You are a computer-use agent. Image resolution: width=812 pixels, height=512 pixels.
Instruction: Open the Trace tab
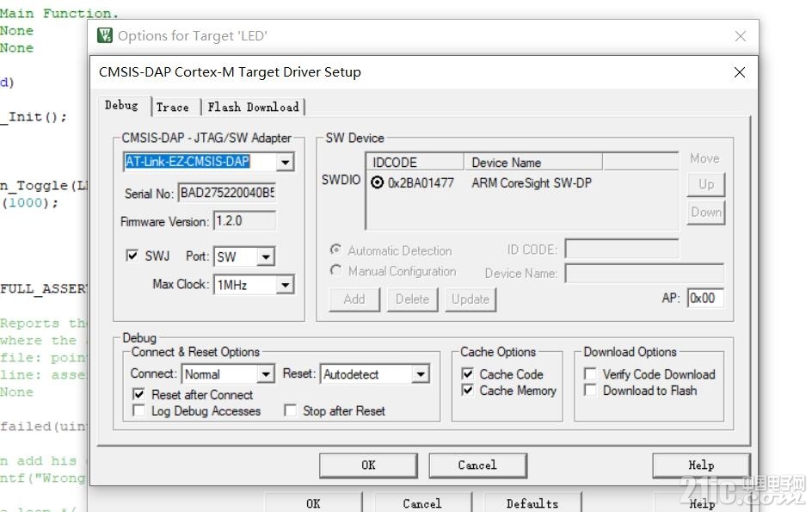coord(172,108)
